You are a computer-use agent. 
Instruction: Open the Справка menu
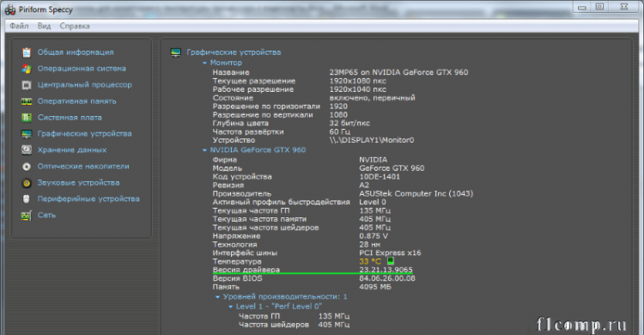pyautogui.click(x=75, y=26)
